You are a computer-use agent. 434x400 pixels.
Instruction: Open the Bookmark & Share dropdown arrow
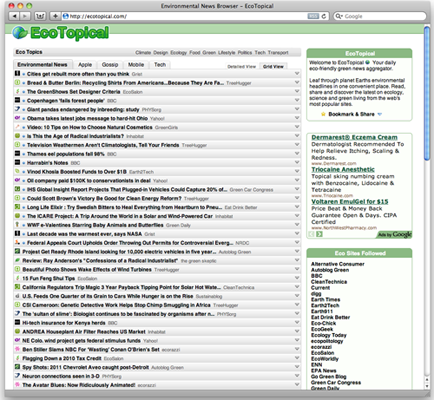coord(379,114)
